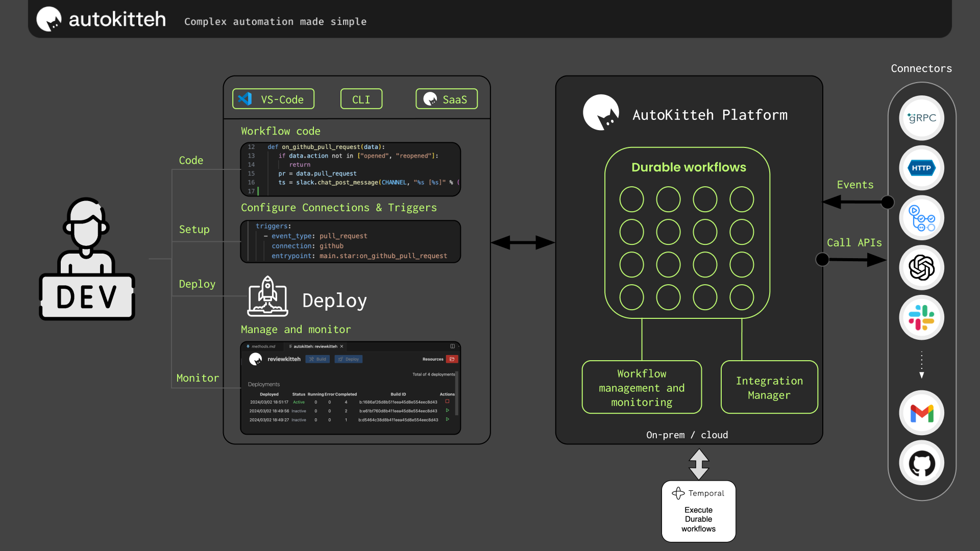Click the Manage and monitor label
Viewport: 980px width, 551px height.
coord(296,330)
